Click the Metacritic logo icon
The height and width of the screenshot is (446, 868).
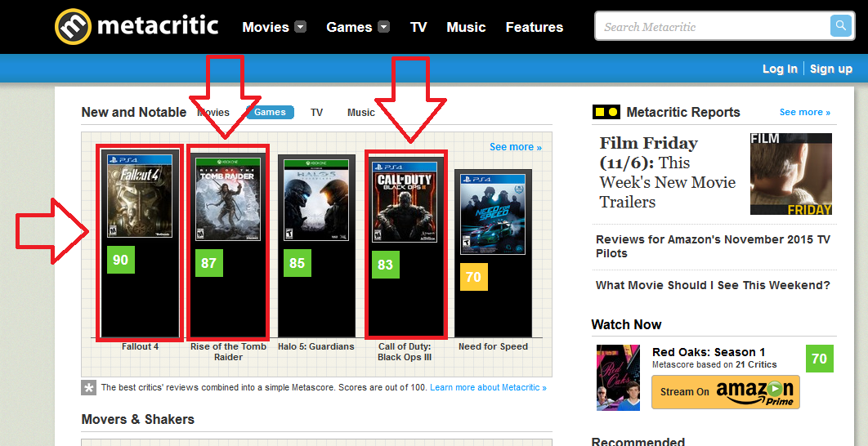[73, 27]
